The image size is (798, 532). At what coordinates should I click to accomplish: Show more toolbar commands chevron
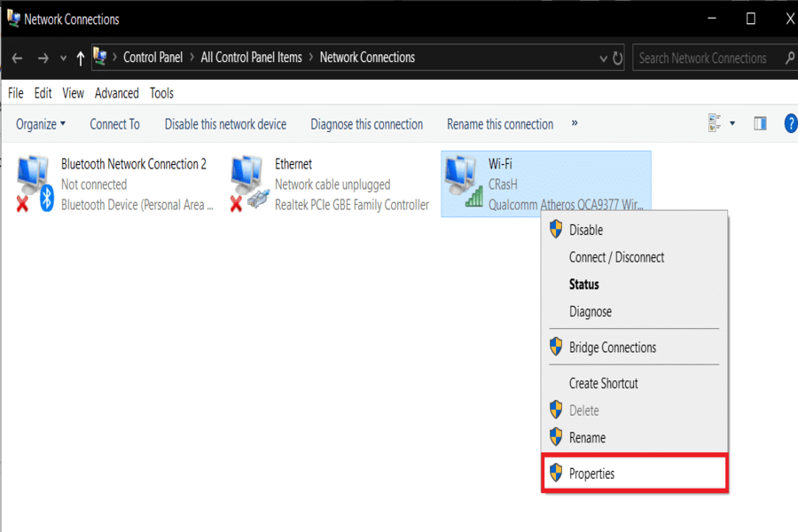point(575,123)
